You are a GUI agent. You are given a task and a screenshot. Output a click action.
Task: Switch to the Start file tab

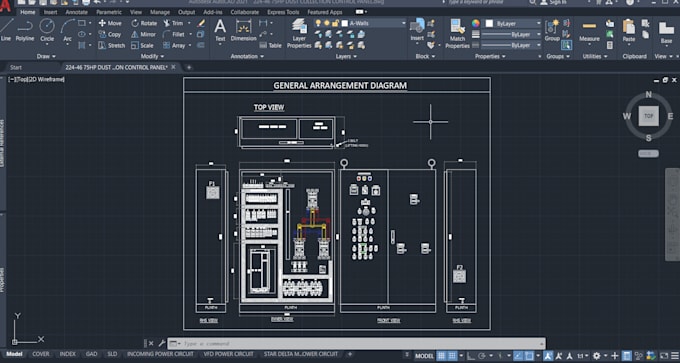pos(16,67)
